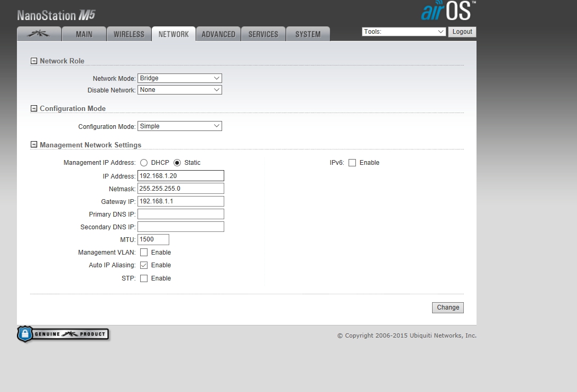This screenshot has width=577, height=392.
Task: Click the Genuine Product badge icon
Action: (63, 334)
